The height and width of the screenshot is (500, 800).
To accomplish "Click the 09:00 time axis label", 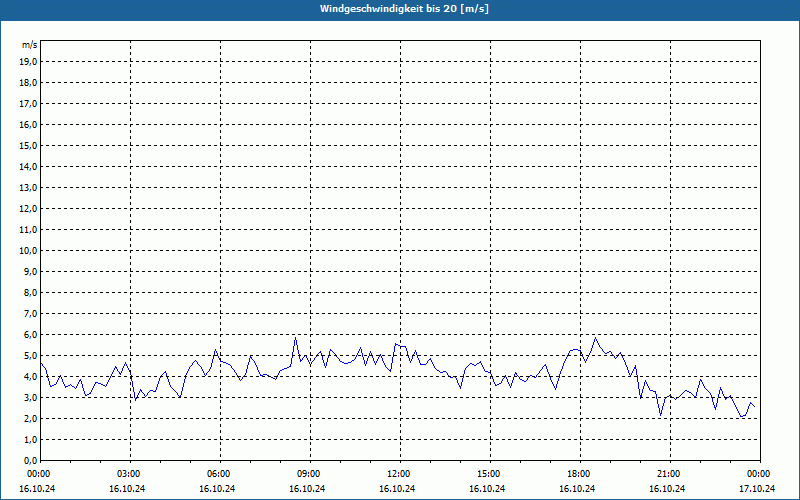I will point(310,474).
